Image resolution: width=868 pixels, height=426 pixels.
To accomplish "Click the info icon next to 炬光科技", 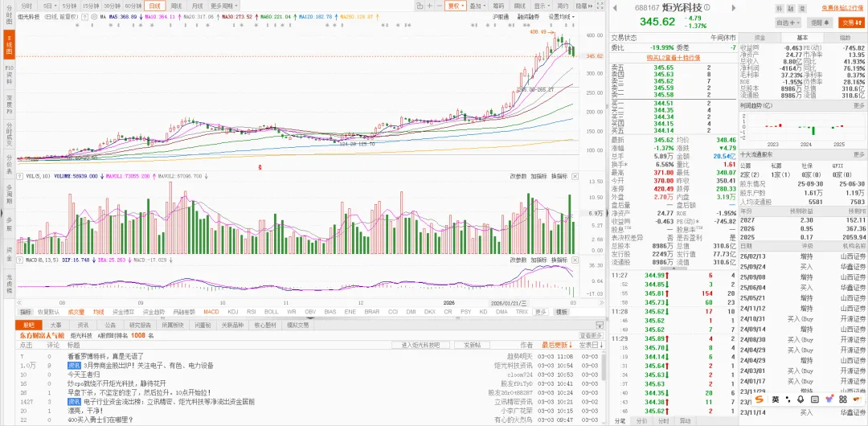I will click(x=707, y=7).
